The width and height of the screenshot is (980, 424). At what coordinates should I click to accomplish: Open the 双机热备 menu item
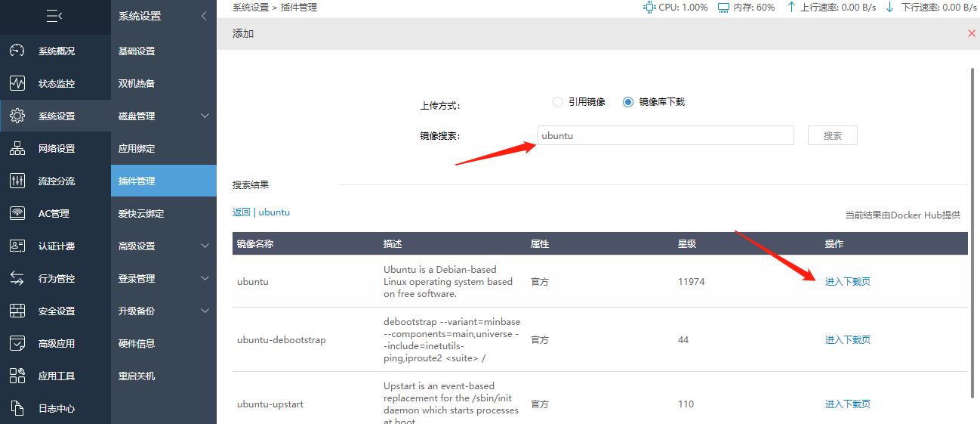pos(137,84)
